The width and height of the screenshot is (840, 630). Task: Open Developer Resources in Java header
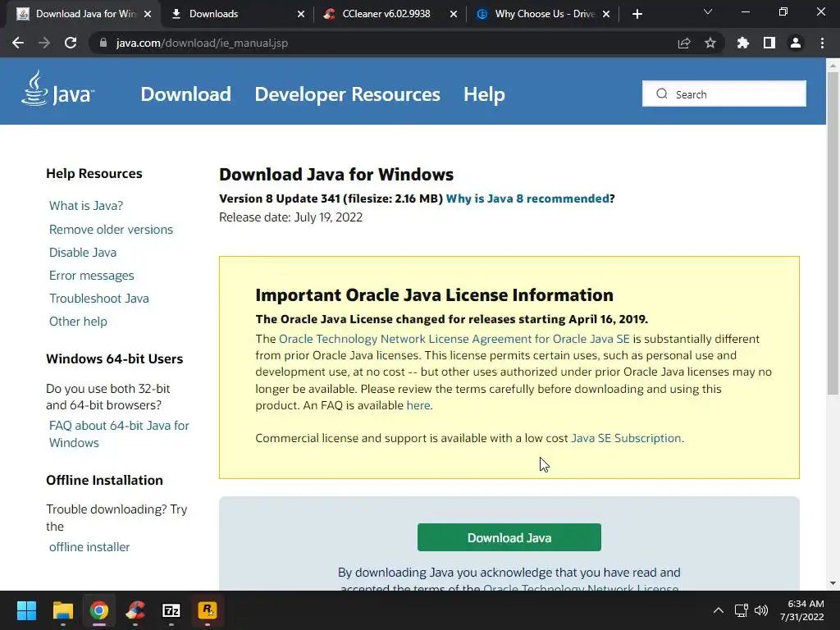[347, 94]
